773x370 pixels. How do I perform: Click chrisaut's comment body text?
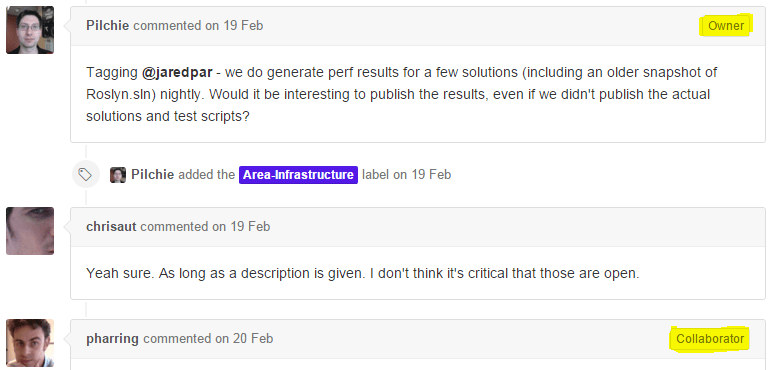pos(362,273)
